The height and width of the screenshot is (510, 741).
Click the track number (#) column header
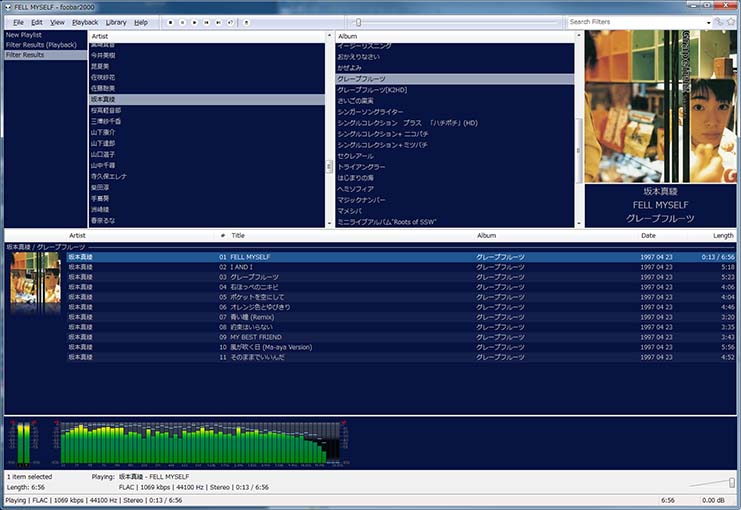pyautogui.click(x=223, y=235)
